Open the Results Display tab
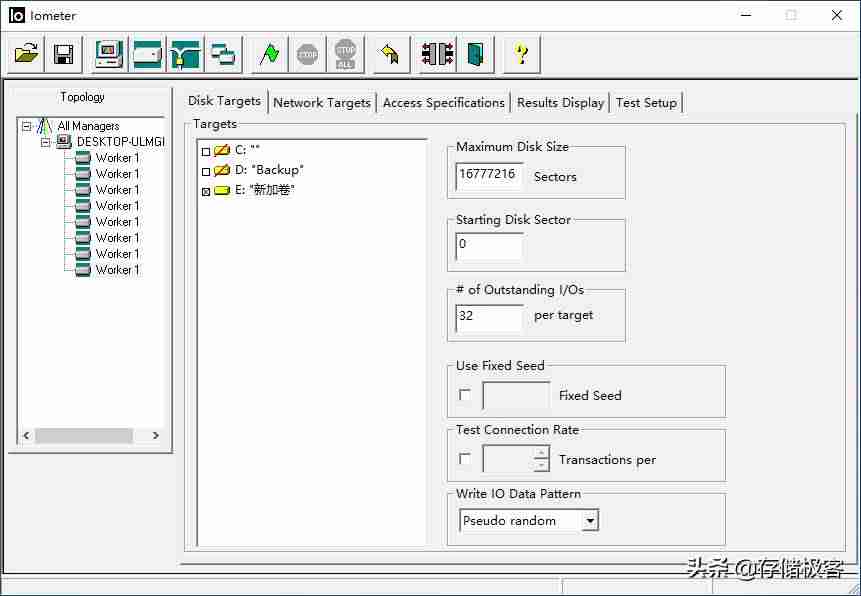Viewport: 861px width, 596px height. point(560,103)
